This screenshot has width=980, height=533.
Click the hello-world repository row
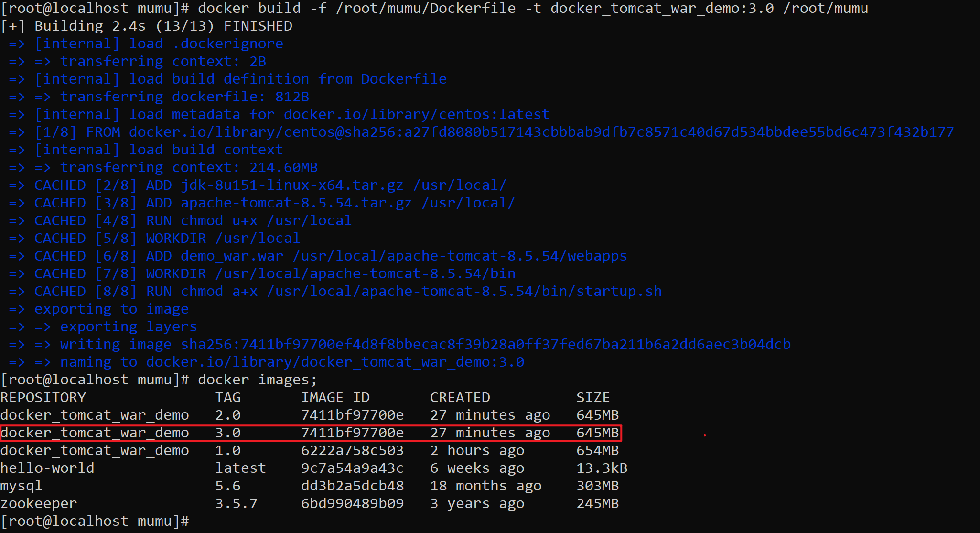pyautogui.click(x=47, y=468)
